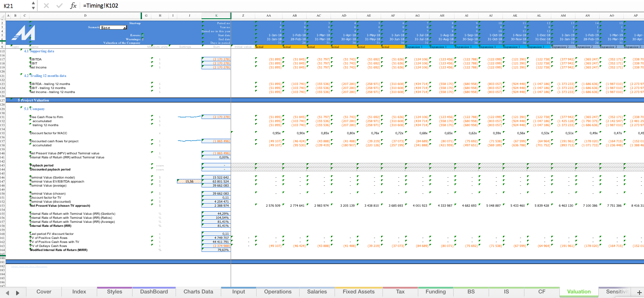Switch to the IS sheet tab
644x298 pixels.
pyautogui.click(x=507, y=292)
